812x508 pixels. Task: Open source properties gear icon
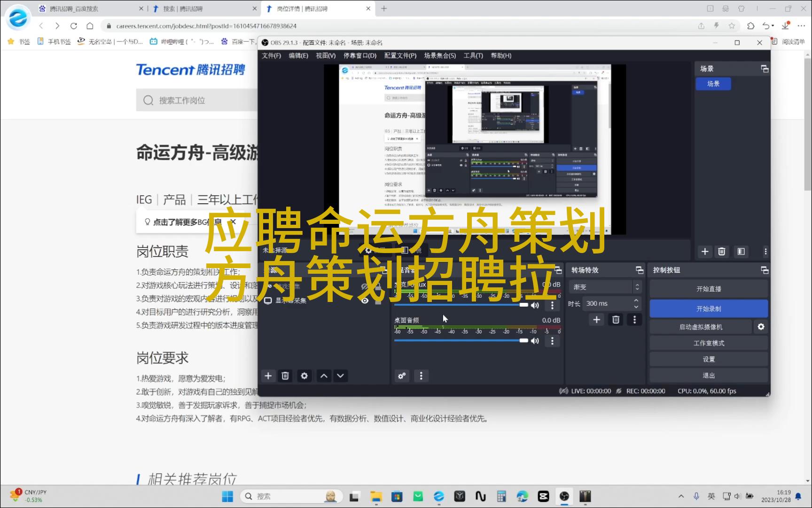point(304,376)
